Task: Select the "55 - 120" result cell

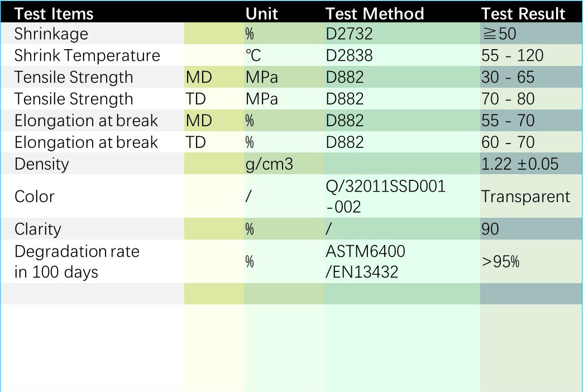Action: click(x=512, y=55)
